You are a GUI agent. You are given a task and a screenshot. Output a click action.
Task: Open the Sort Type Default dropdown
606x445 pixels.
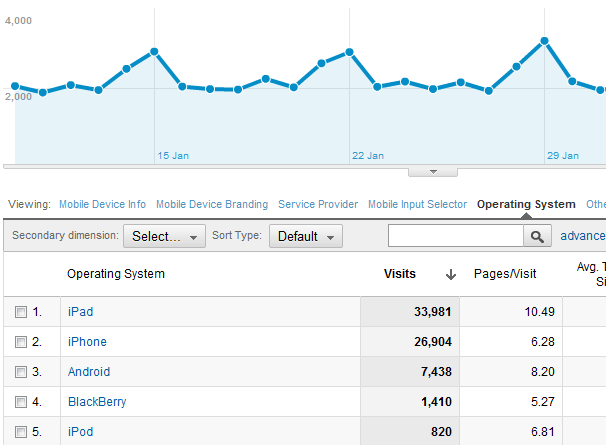(306, 236)
